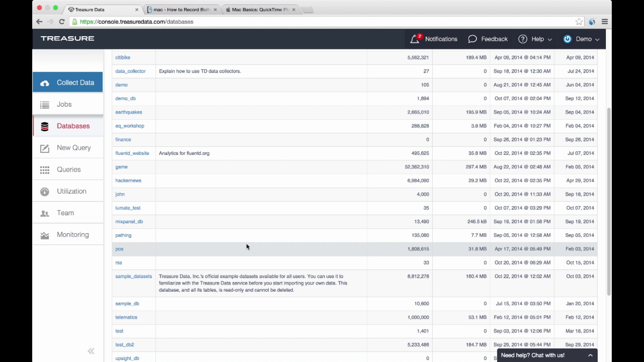Image resolution: width=644 pixels, height=362 pixels.
Task: Collapse the sidebar with double chevron
Action: pyautogui.click(x=91, y=351)
